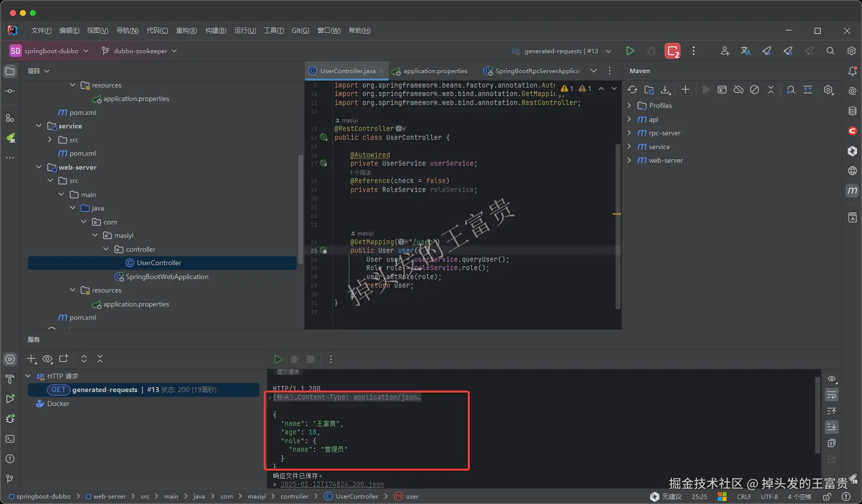Toggle Maven skip tests mode
Screen dimensions: 862x504
pyautogui.click(x=754, y=90)
